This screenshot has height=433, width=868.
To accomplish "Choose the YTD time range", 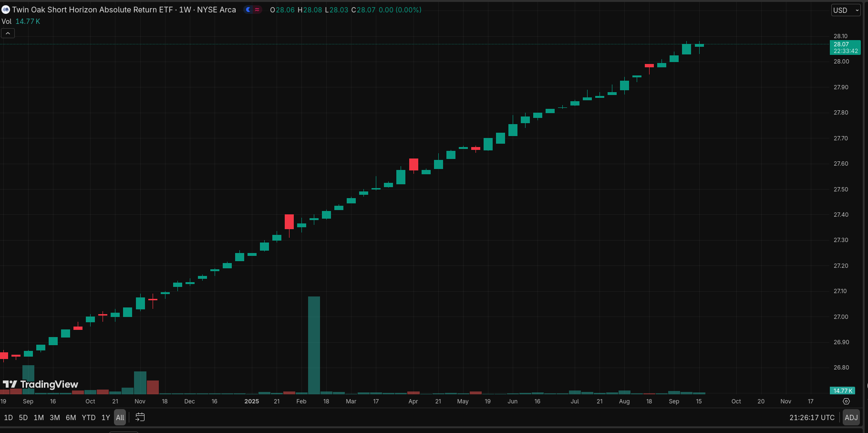I will pyautogui.click(x=89, y=417).
